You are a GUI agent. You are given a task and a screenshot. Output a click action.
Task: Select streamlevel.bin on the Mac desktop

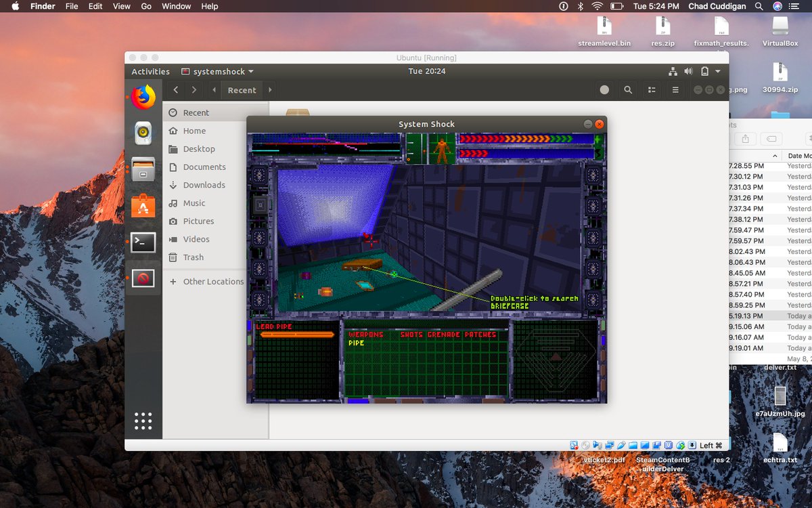click(604, 32)
